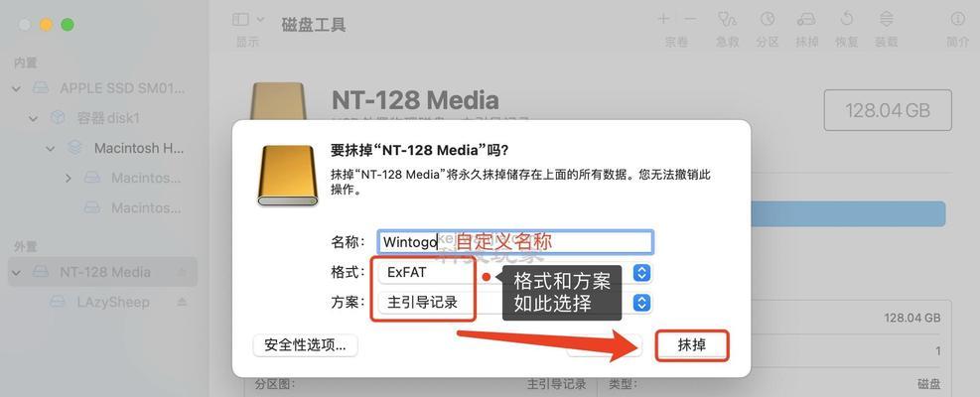This screenshot has width=980, height=397.
Task: Open the sidebar display (显示) dropdown
Action: click(249, 20)
